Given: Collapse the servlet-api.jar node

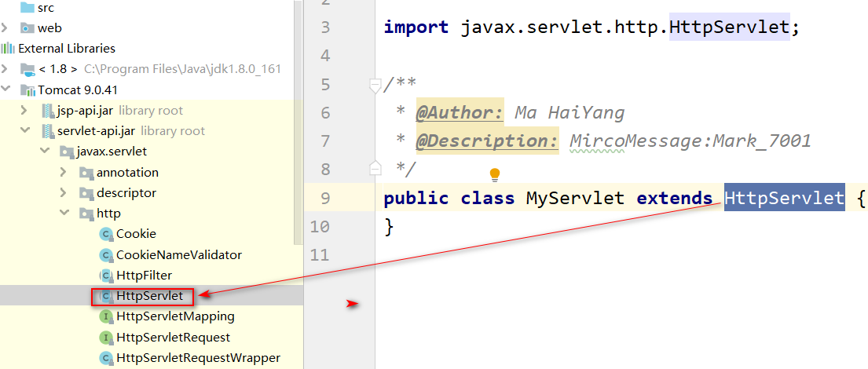Looking at the screenshot, I should coord(24,131).
